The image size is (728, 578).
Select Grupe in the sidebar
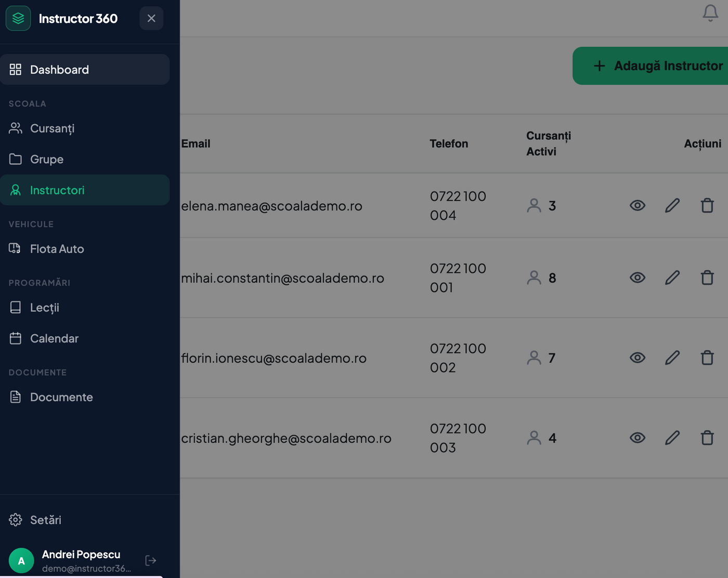[x=47, y=159]
